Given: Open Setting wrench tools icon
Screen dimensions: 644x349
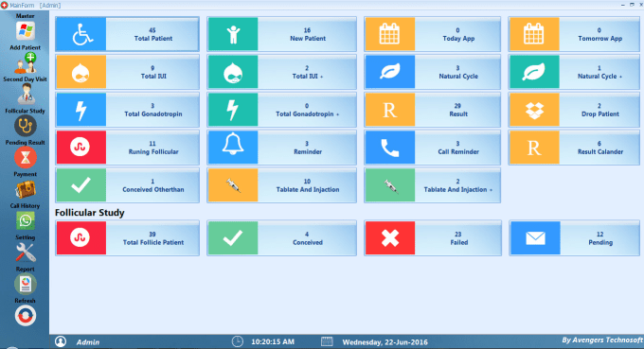Looking at the screenshot, I should (x=25, y=253).
